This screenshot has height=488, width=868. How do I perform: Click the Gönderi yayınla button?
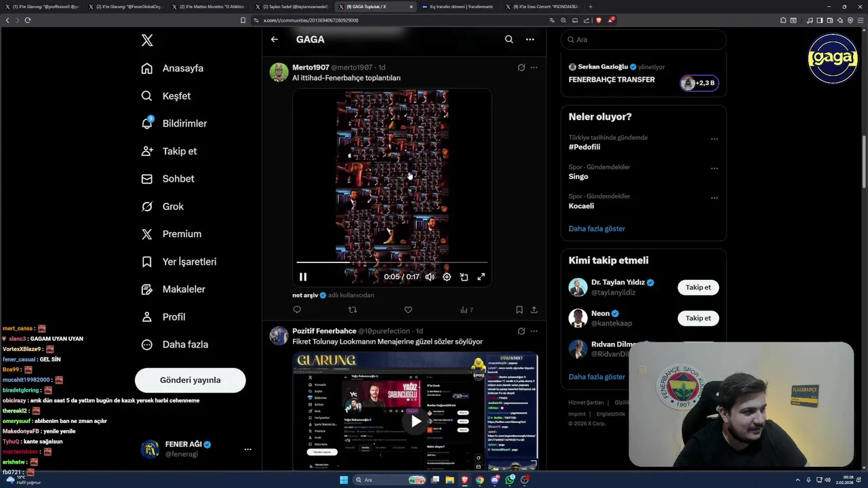[x=190, y=380]
